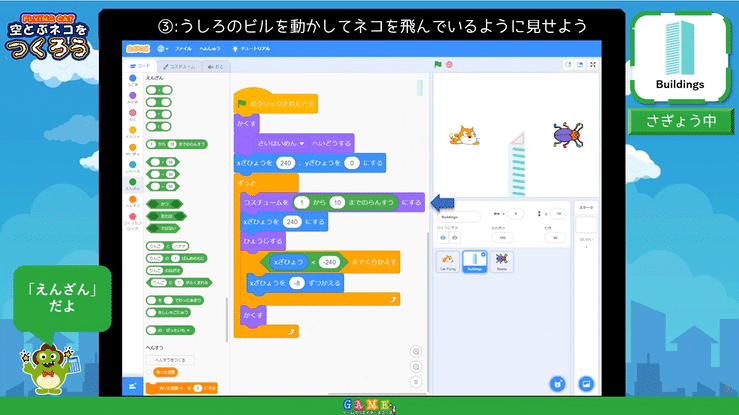Click the -8 value in change-x block
Screen dimensions: 739x415
296,283
